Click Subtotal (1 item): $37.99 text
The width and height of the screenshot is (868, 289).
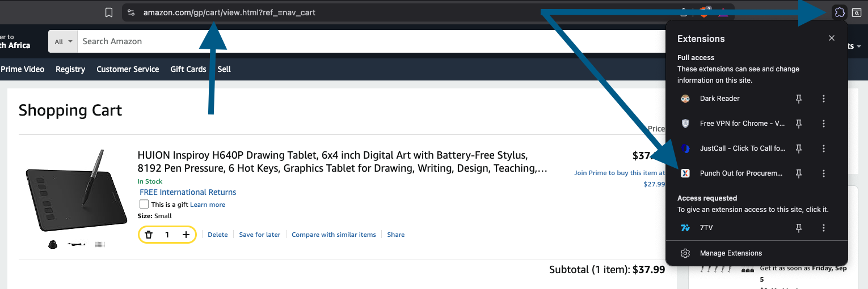(607, 270)
